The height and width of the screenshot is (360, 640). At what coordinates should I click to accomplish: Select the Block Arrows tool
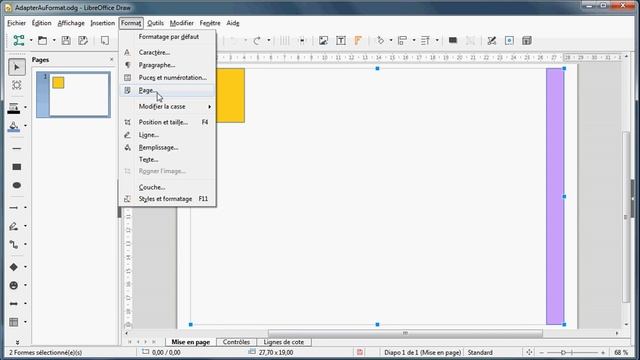tap(13, 304)
